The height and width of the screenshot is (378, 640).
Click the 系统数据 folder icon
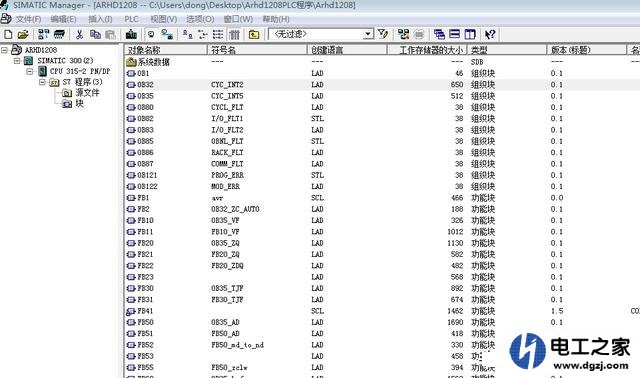pos(131,62)
